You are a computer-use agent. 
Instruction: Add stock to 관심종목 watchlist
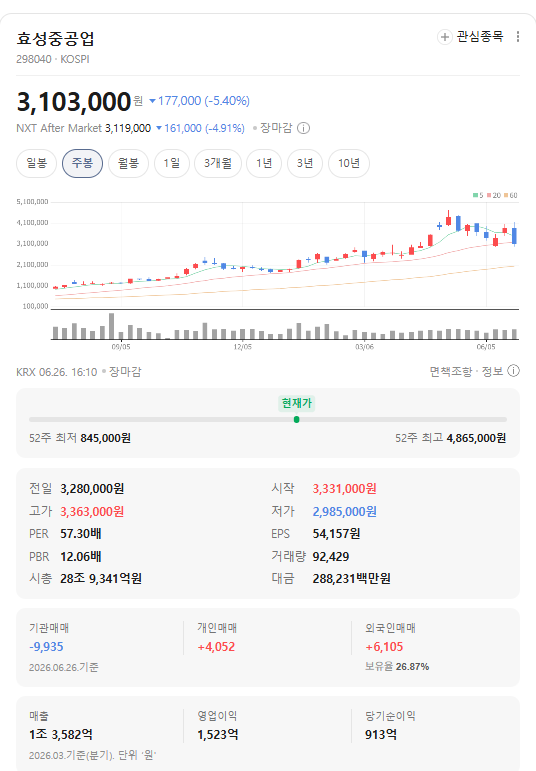pos(471,36)
